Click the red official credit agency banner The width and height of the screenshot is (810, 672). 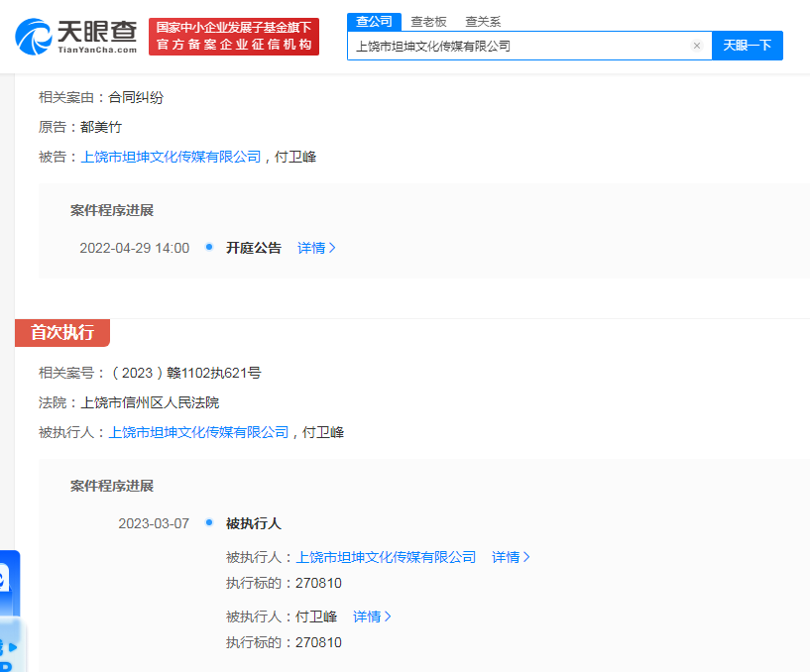[x=234, y=37]
